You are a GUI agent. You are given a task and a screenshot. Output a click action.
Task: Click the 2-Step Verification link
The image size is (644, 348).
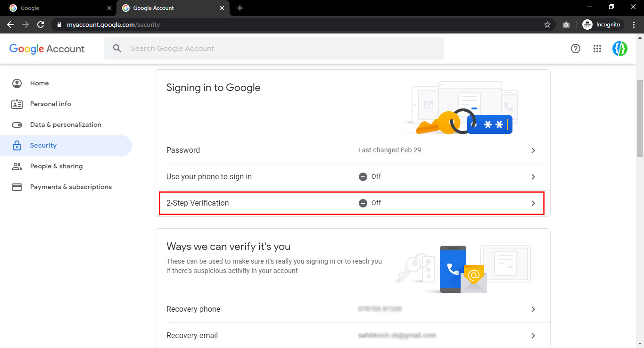click(x=198, y=203)
